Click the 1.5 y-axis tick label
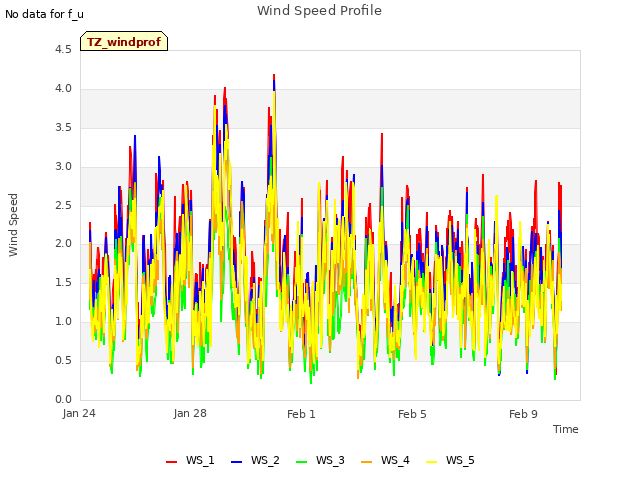The width and height of the screenshot is (640, 480). pyautogui.click(x=63, y=282)
